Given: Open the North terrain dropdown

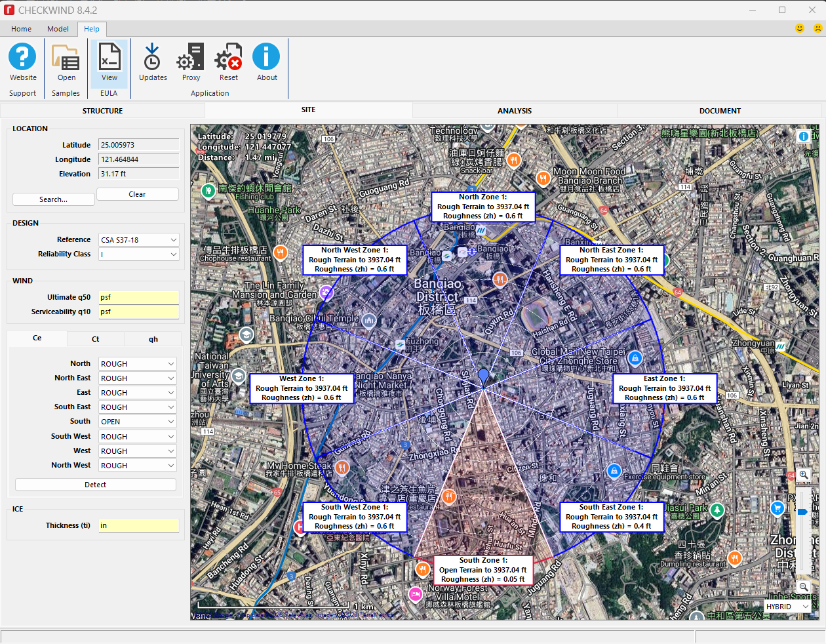Looking at the screenshot, I should (x=138, y=364).
